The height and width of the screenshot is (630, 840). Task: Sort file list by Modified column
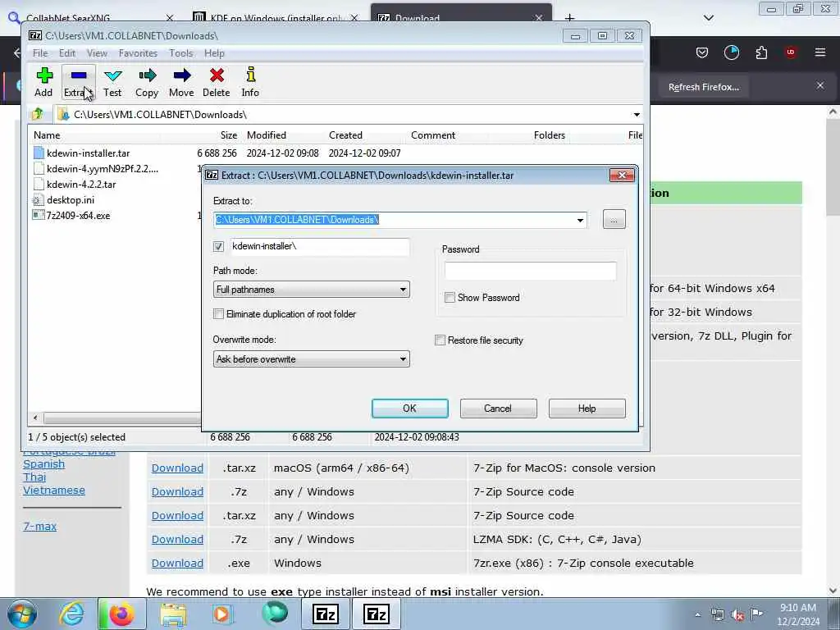(267, 135)
